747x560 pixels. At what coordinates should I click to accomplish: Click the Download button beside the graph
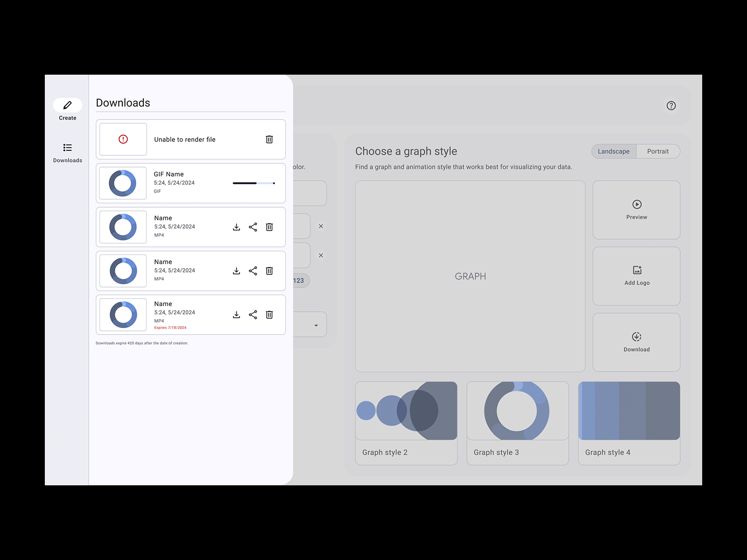tap(636, 342)
